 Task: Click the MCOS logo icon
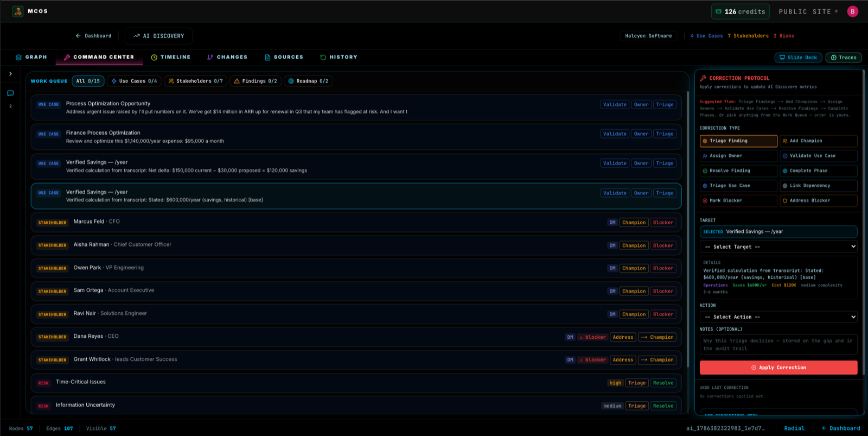click(x=18, y=11)
